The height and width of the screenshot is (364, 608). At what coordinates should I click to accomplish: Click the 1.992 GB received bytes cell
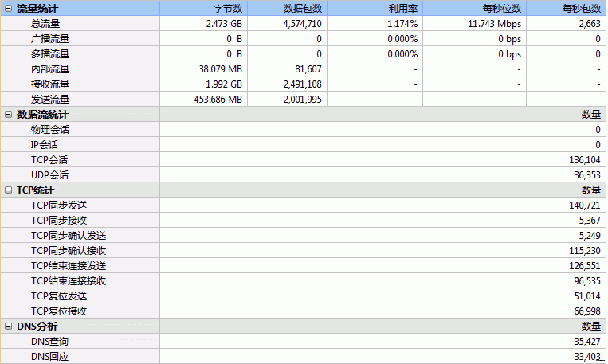[203, 84]
